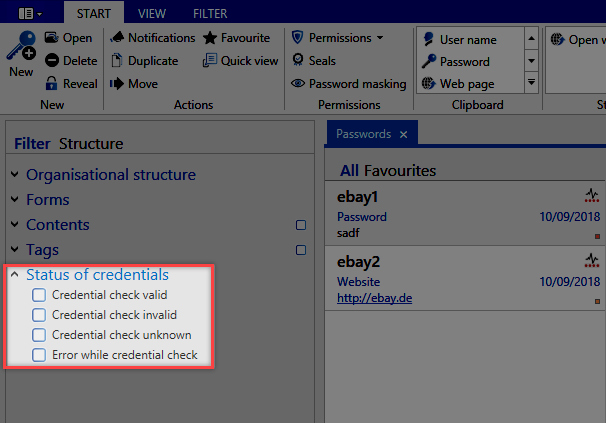
Task: Open the Permissions dropdown arrow
Action: pyautogui.click(x=380, y=38)
